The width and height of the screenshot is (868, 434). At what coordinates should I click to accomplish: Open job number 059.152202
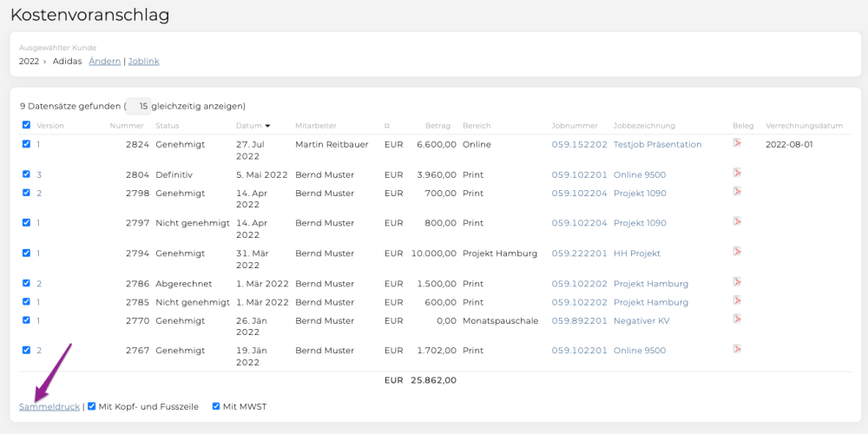coord(580,144)
